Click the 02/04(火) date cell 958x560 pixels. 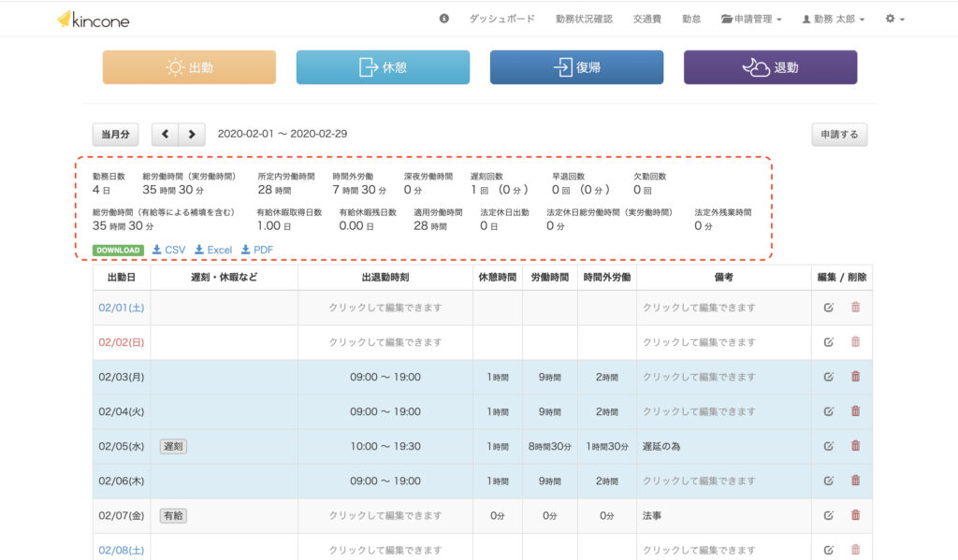click(x=122, y=411)
